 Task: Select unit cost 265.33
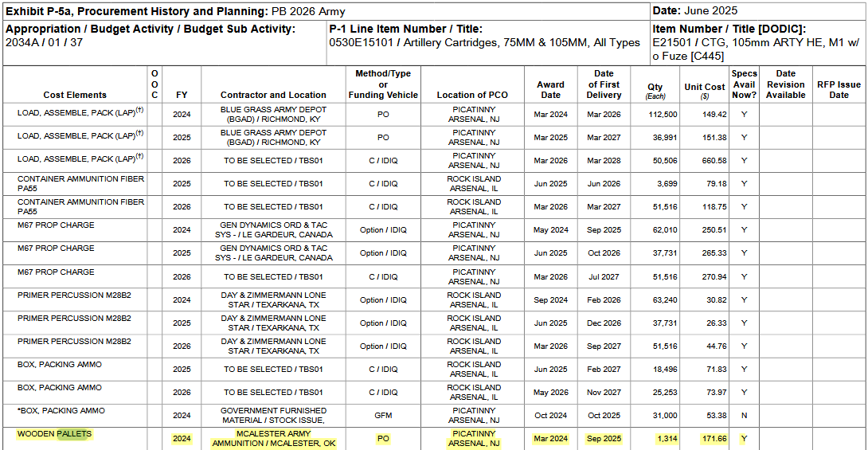[x=714, y=253]
